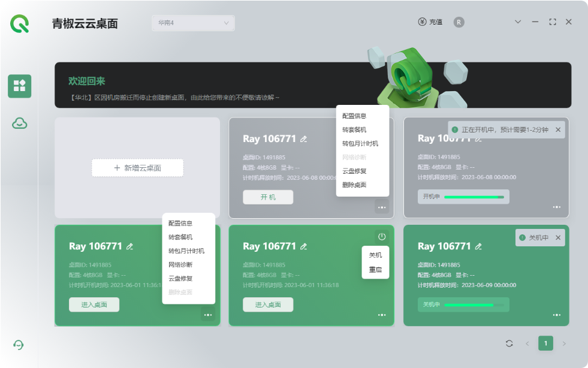Open the desktop grid panel from the sidebar
Image resolution: width=588 pixels, height=368 pixels.
[19, 86]
